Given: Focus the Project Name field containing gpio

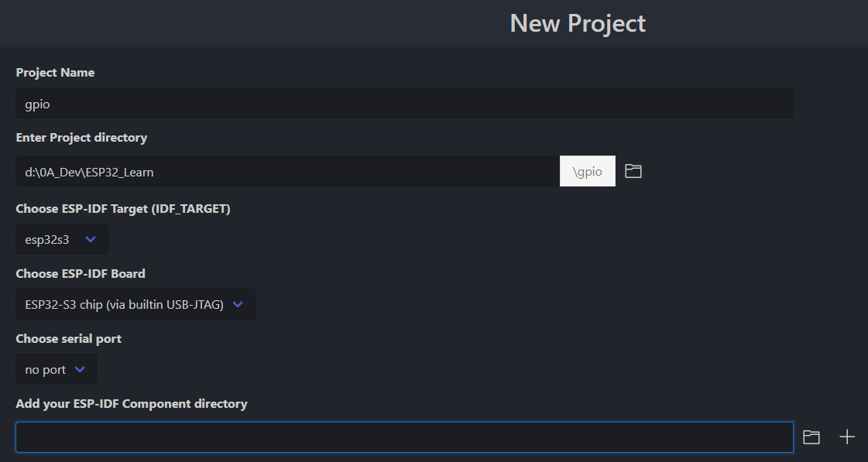Looking at the screenshot, I should [404, 104].
